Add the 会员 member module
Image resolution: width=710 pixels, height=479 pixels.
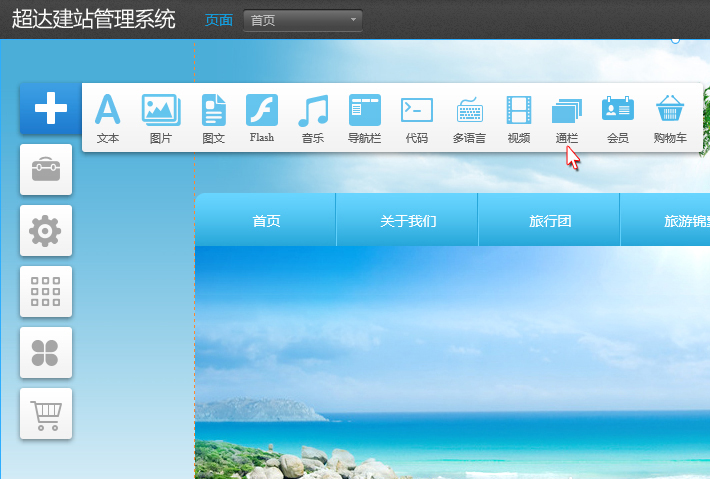[x=618, y=119]
